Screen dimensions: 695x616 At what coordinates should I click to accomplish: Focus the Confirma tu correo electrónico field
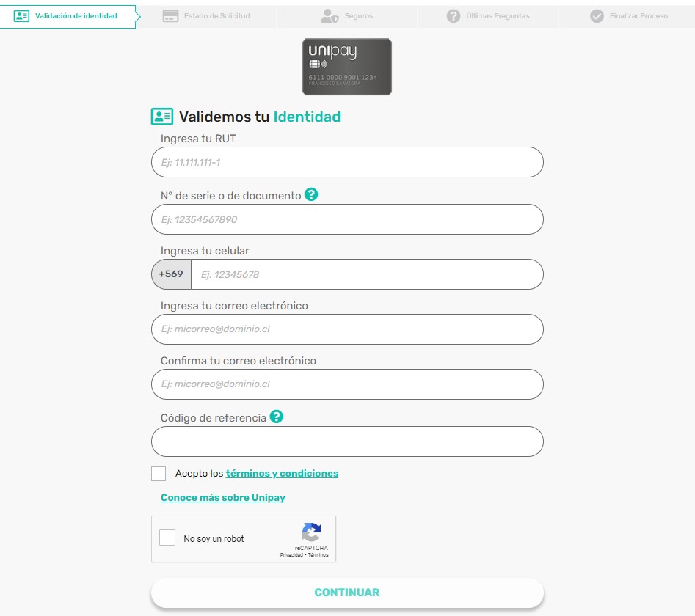pyautogui.click(x=347, y=384)
